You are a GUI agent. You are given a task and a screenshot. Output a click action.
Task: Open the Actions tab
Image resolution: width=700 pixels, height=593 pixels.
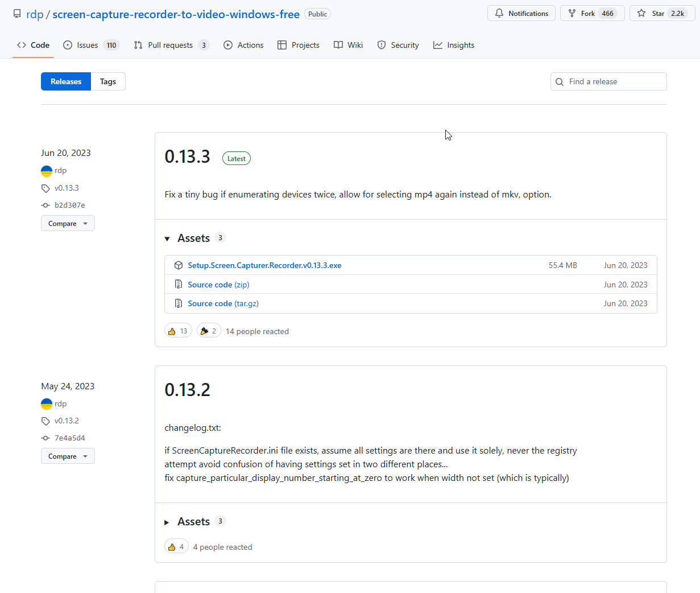point(243,45)
